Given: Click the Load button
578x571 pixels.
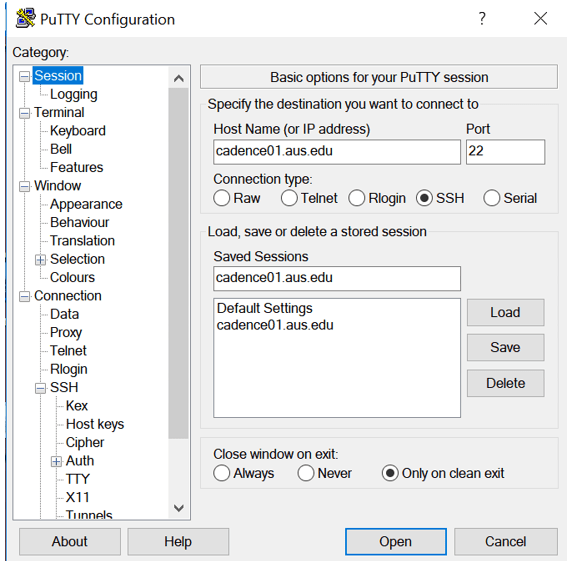Looking at the screenshot, I should pyautogui.click(x=505, y=312).
